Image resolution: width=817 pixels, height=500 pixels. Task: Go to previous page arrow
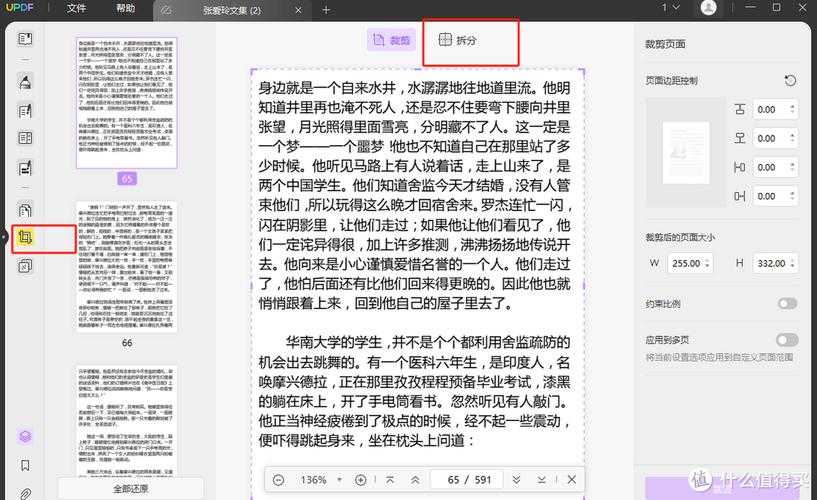pyautogui.click(x=415, y=480)
